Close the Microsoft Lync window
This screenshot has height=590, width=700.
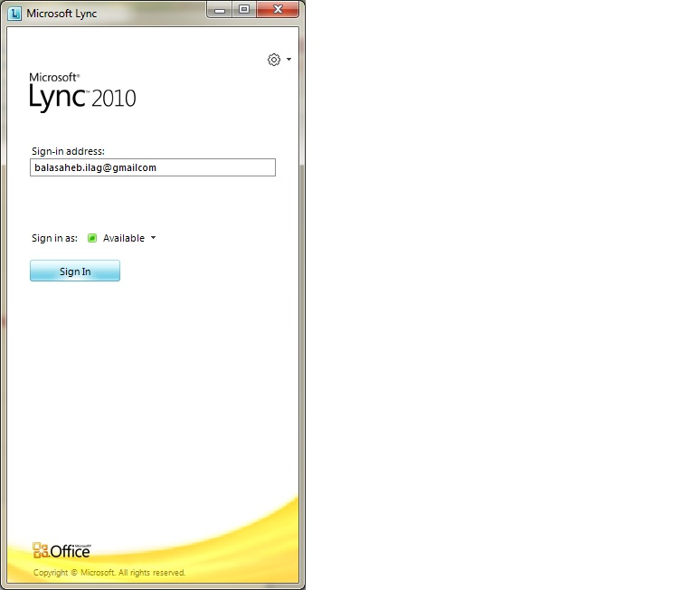[x=278, y=9]
